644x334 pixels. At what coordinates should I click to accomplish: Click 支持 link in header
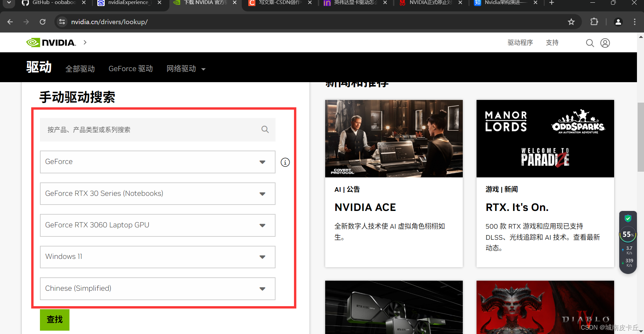pos(552,43)
